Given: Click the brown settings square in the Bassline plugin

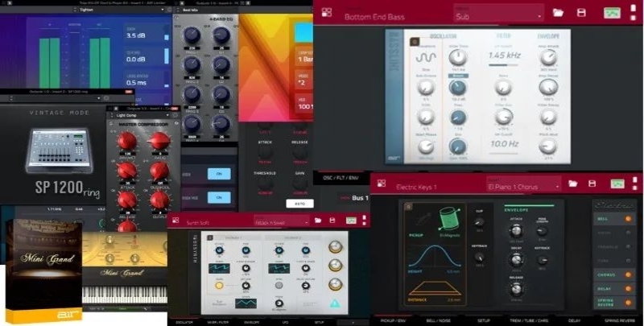Looking at the screenshot, I should [x=414, y=42].
